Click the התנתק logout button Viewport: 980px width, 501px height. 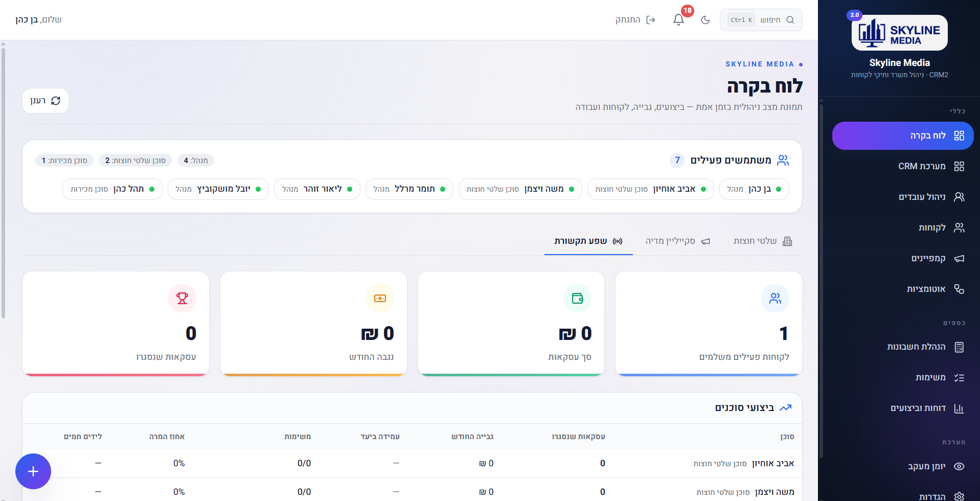(x=635, y=20)
